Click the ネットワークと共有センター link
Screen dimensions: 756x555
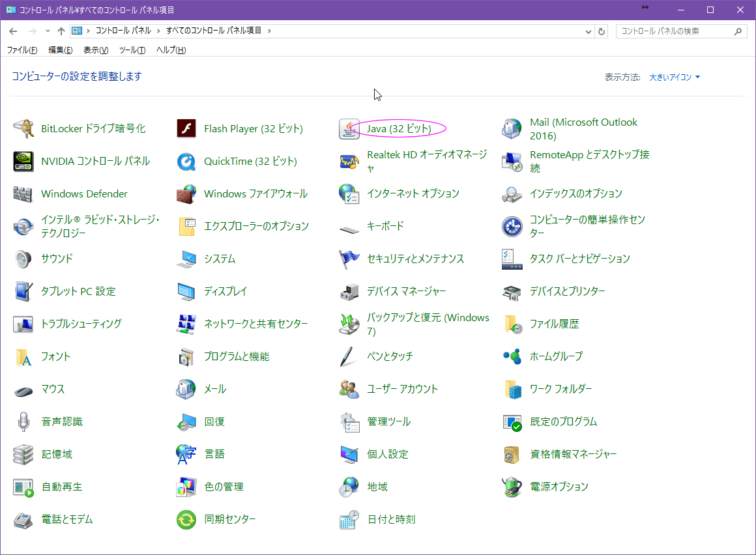tap(255, 324)
